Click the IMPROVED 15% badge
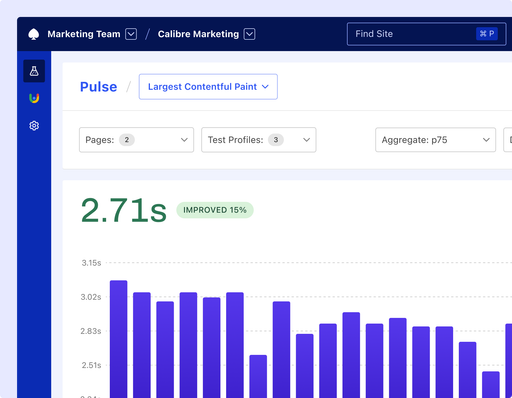The height and width of the screenshot is (398, 512). coord(215,210)
